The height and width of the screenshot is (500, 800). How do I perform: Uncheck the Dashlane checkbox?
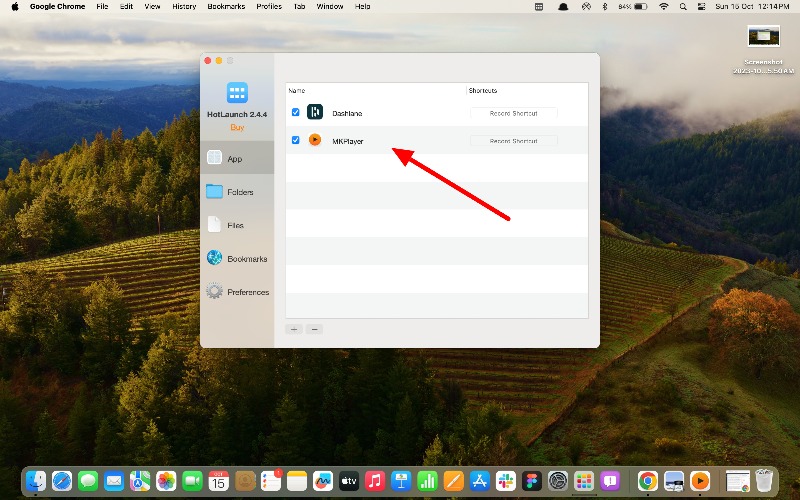coord(295,112)
